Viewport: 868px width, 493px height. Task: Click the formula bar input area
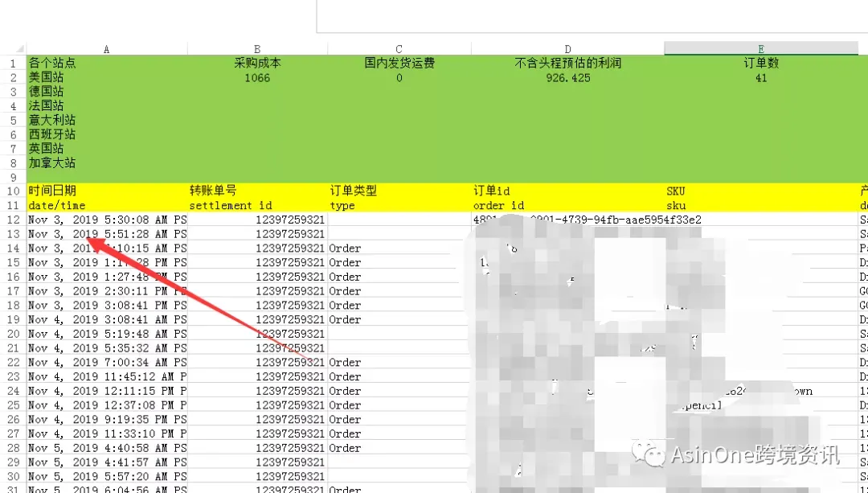(x=592, y=17)
